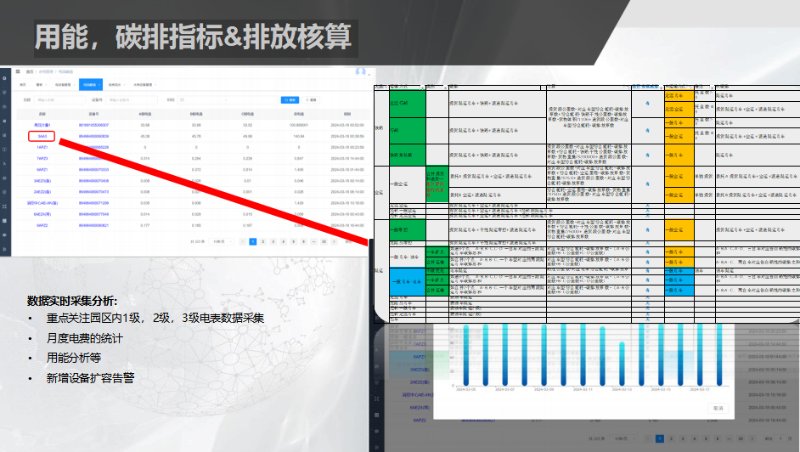The width and height of the screenshot is (800, 452).
Task: Go to page 2 in upper pagination
Action: click(264, 241)
